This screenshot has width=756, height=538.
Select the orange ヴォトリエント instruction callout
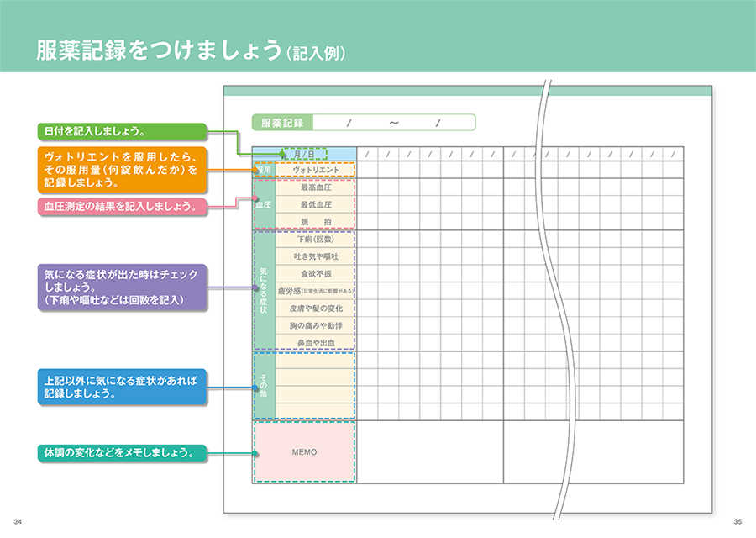[x=120, y=171]
